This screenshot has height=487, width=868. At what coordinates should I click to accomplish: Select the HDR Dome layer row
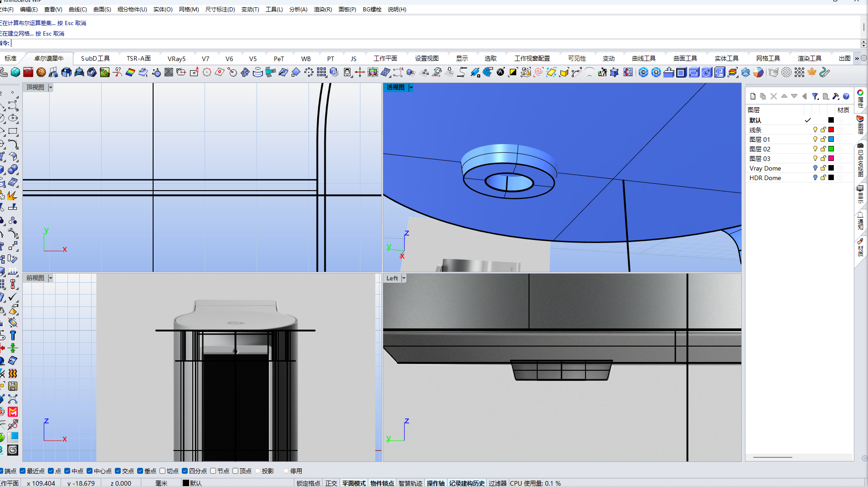point(798,178)
